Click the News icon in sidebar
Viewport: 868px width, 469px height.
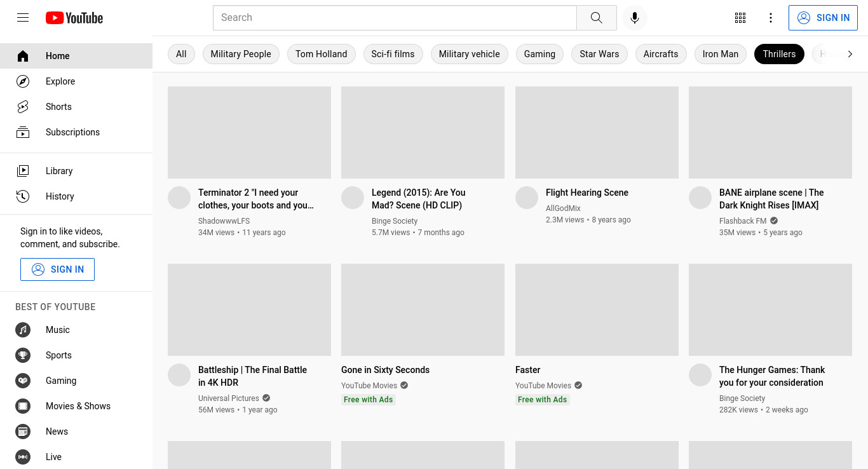click(x=23, y=432)
